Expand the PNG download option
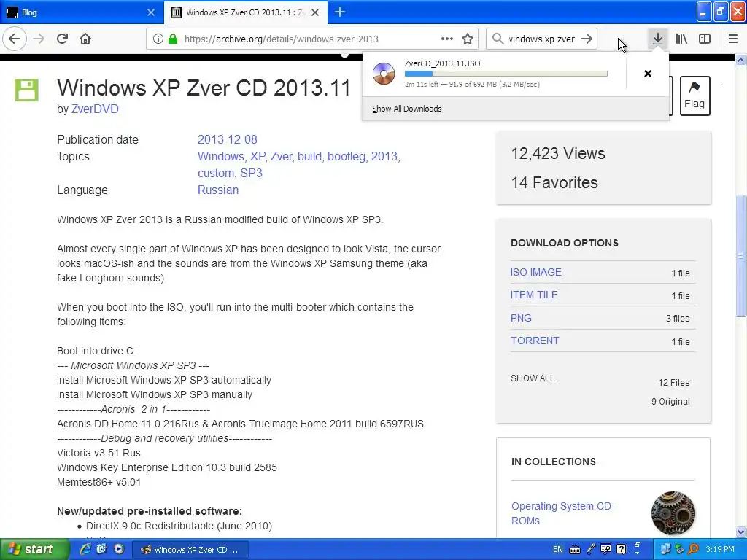Image resolution: width=747 pixels, height=560 pixels. 521,318
